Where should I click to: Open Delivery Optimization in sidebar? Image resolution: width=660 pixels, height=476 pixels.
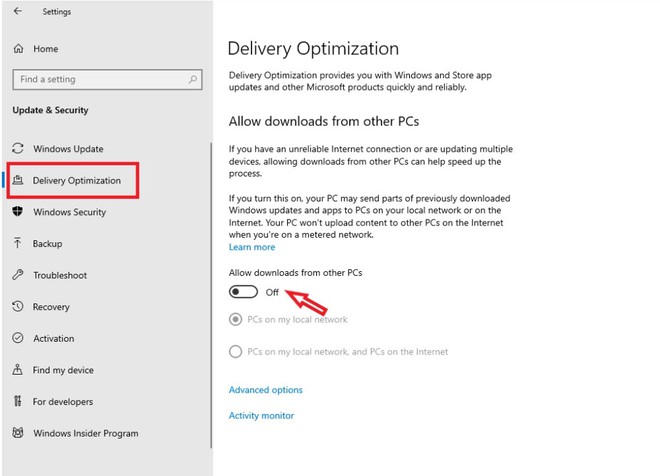(73, 180)
